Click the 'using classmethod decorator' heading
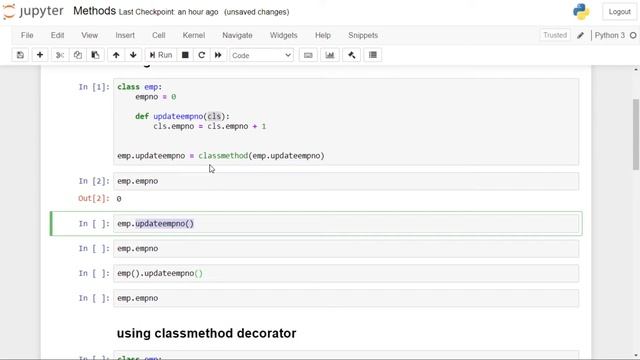Viewport: 640px width, 360px height. pos(207,333)
